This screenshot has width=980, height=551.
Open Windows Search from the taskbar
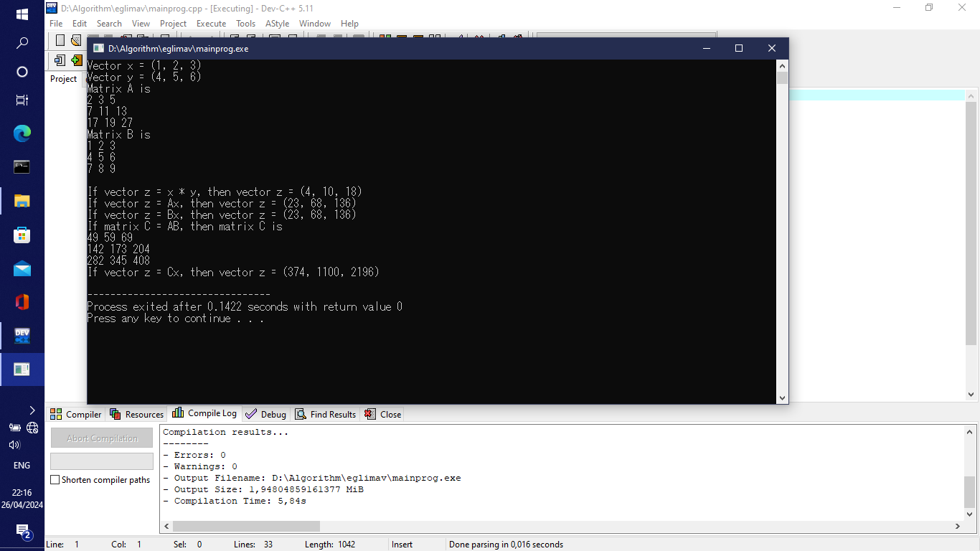pyautogui.click(x=22, y=43)
